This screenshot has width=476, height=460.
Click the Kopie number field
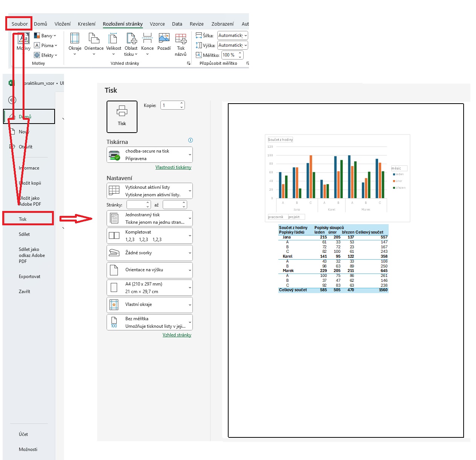point(170,105)
